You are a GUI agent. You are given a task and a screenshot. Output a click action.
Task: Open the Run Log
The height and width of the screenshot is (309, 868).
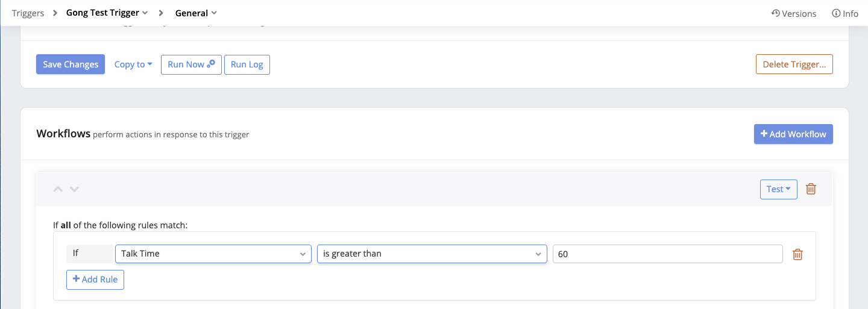247,64
